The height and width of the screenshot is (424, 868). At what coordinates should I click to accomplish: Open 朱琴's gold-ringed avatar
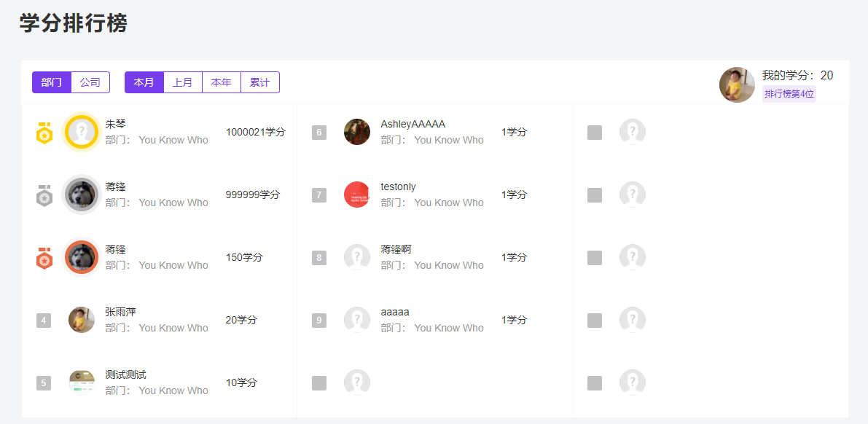82,132
